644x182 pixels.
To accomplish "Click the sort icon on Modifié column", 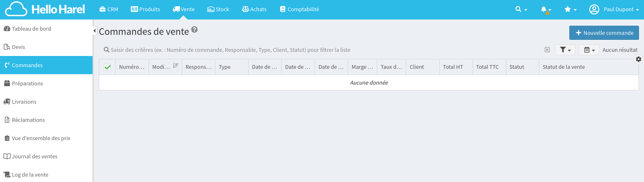I will [176, 66].
